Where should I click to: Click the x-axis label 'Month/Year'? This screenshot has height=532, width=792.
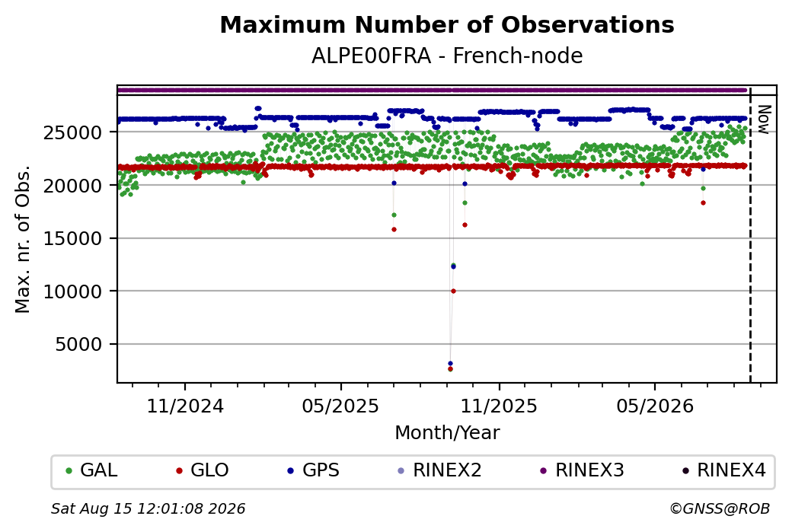pos(447,433)
